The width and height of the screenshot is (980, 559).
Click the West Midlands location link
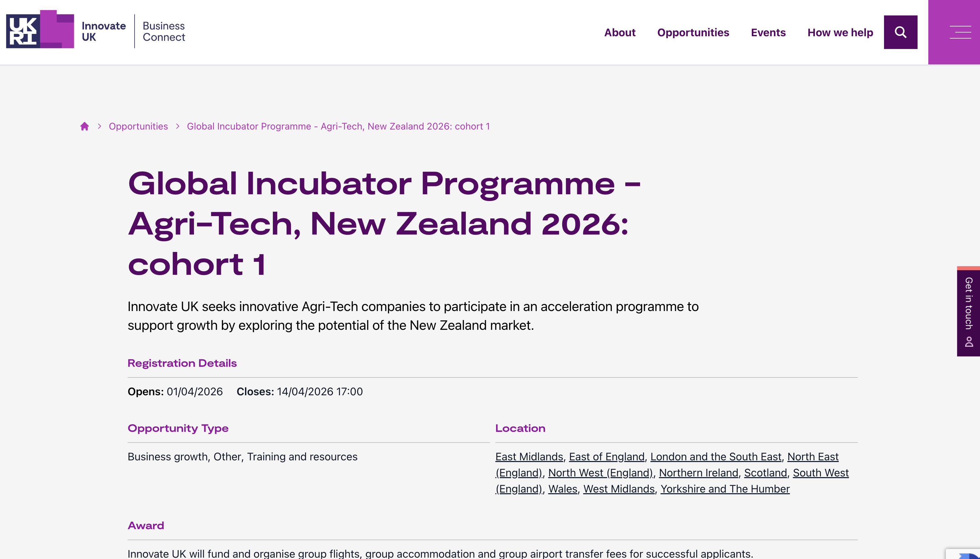[x=619, y=489]
